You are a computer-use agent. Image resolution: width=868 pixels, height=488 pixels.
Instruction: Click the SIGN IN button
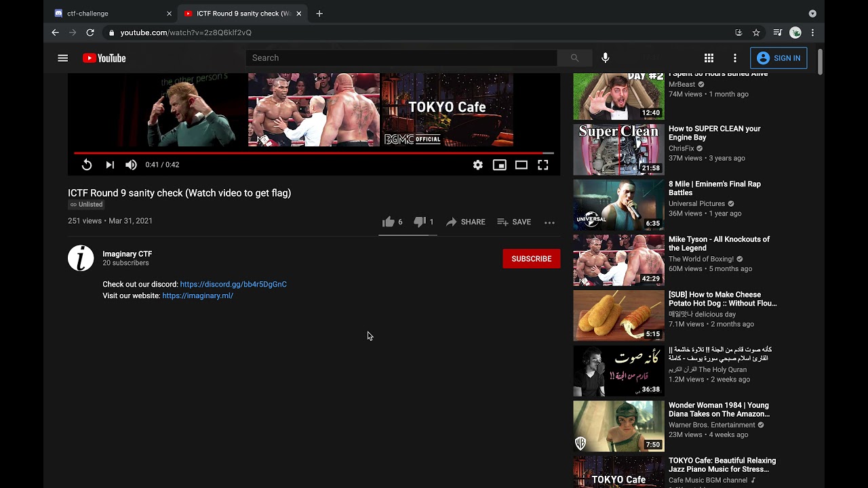[778, 58]
